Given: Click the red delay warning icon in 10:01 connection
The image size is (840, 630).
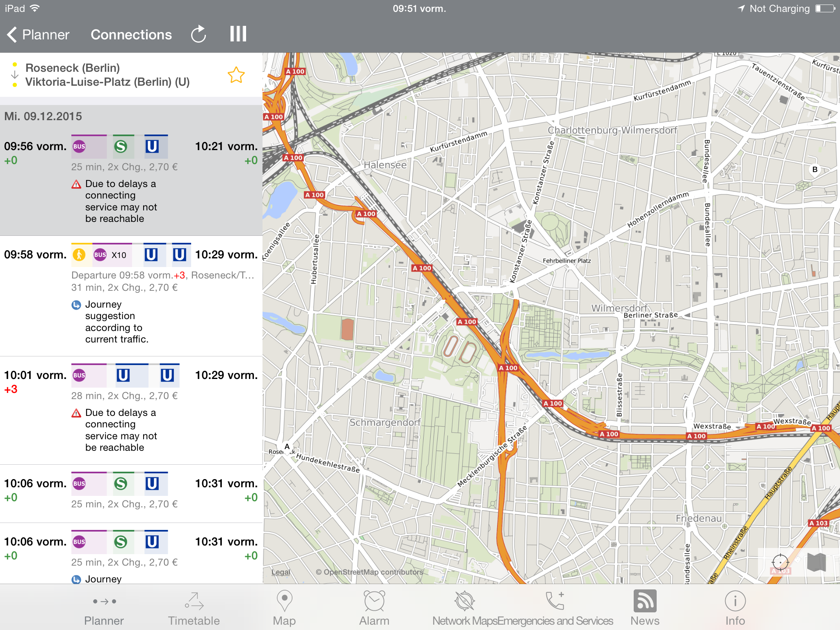Looking at the screenshot, I should click(76, 413).
